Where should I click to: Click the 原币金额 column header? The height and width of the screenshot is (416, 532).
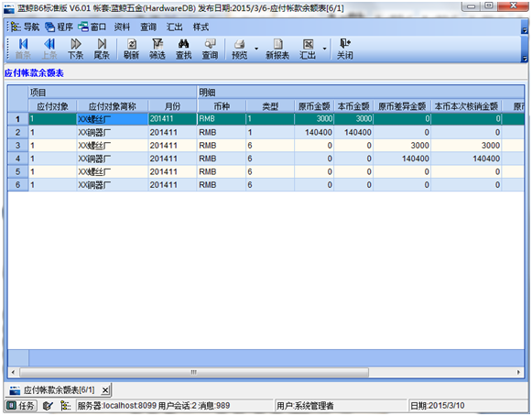pyautogui.click(x=314, y=106)
